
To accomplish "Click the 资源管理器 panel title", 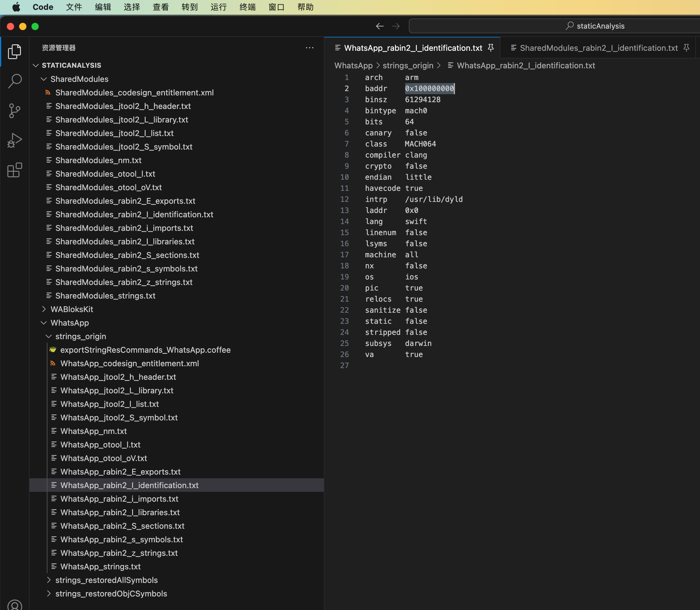I will click(58, 48).
